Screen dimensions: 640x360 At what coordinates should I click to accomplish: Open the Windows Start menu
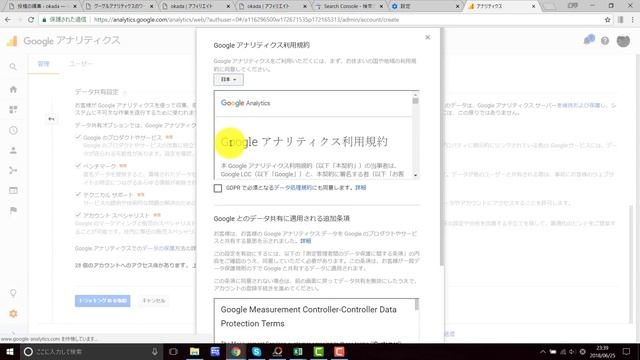click(x=9, y=351)
